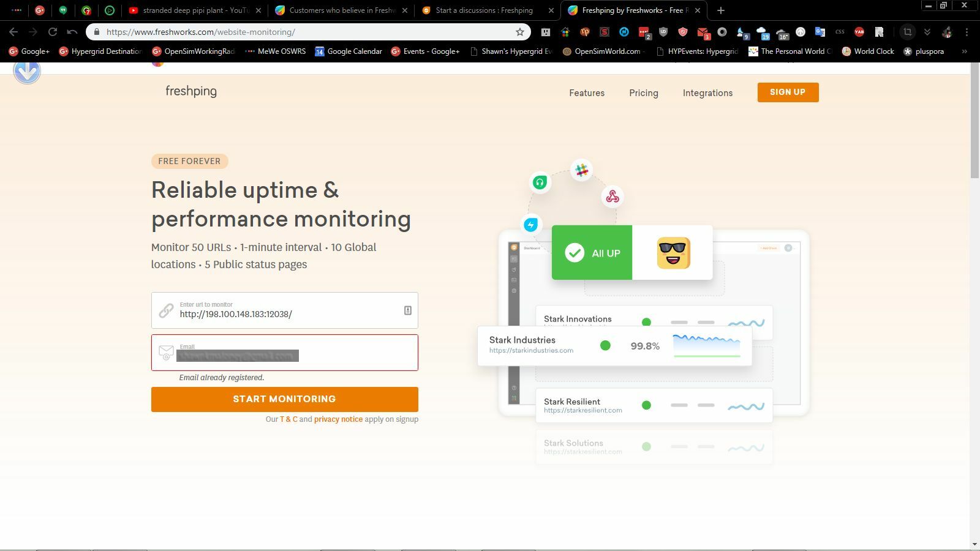Open the privacy notice link
This screenshot has height=551, width=980.
point(338,419)
